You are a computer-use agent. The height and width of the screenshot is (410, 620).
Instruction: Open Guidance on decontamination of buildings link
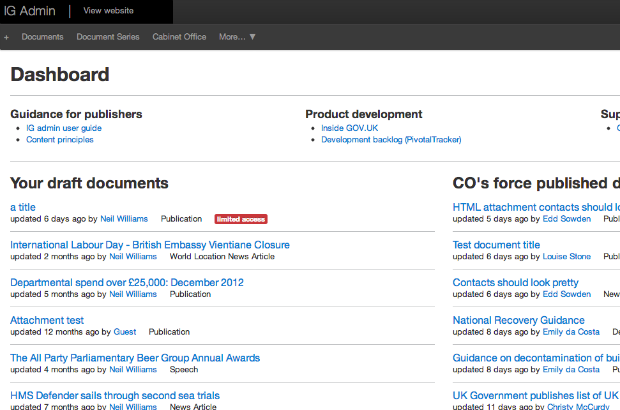536,358
